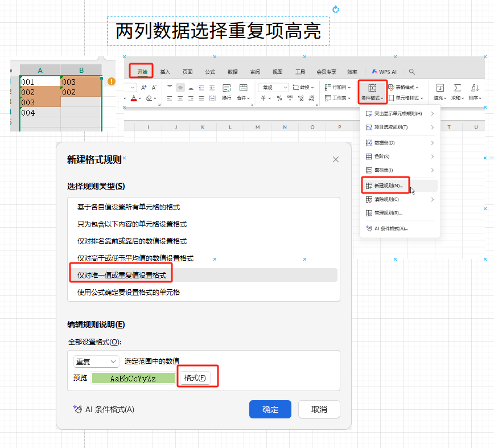Decrease the cell indent
This screenshot has height=448, width=494.
pyautogui.click(x=201, y=88)
